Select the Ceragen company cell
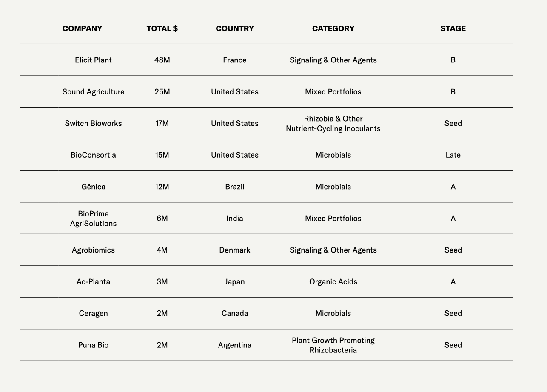 [x=93, y=313]
